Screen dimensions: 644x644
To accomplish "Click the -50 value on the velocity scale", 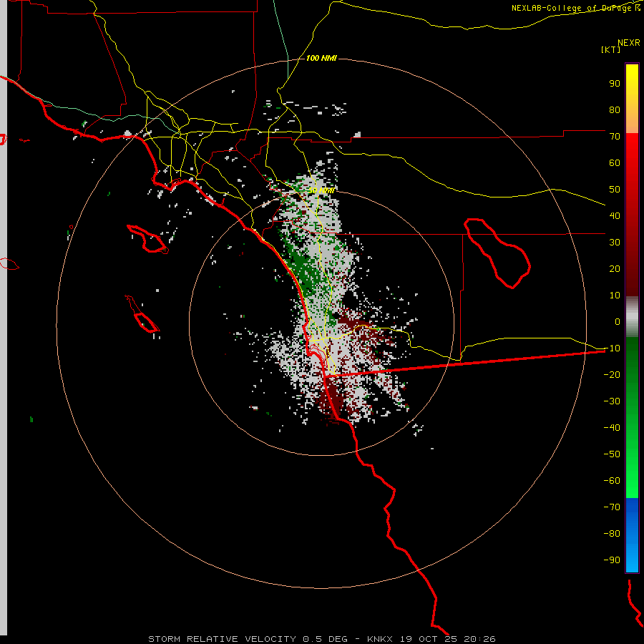I will (x=612, y=454).
